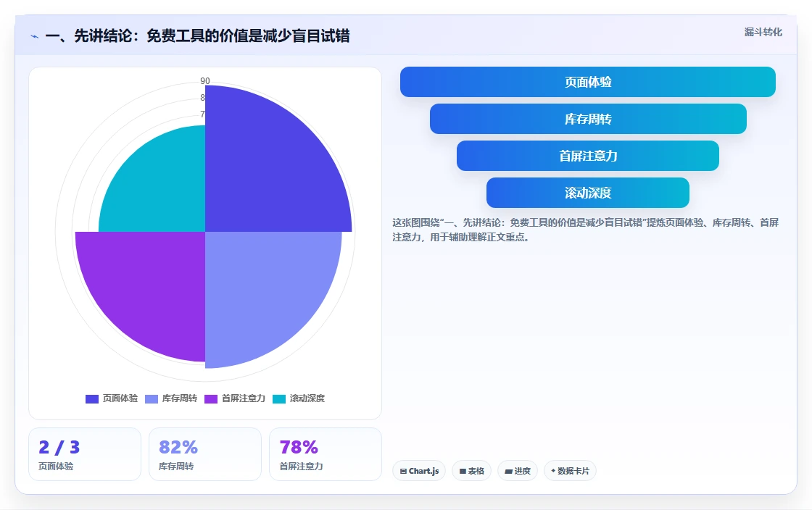Select the 页面体验 funnel bar

click(588, 82)
